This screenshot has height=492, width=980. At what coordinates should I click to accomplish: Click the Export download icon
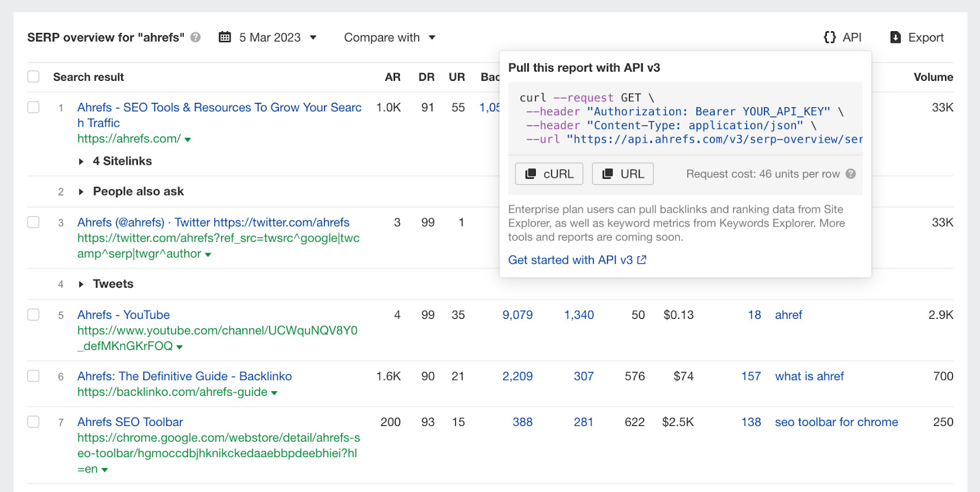pos(895,37)
